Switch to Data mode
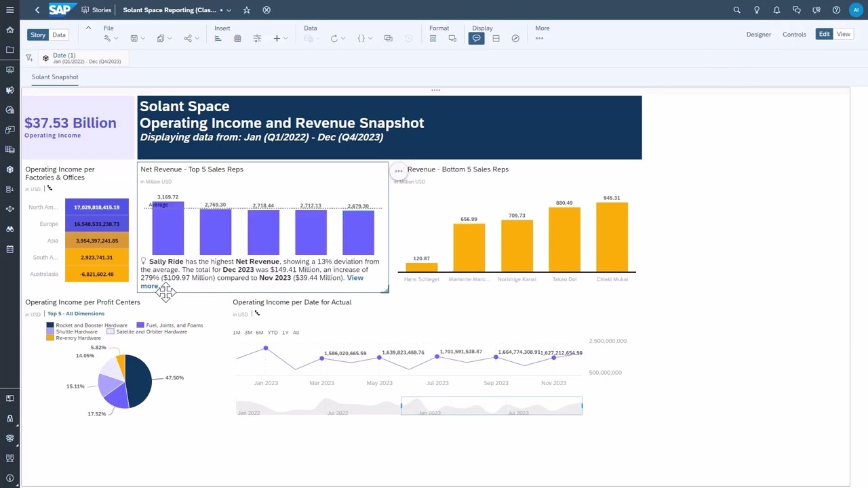 pyautogui.click(x=59, y=35)
